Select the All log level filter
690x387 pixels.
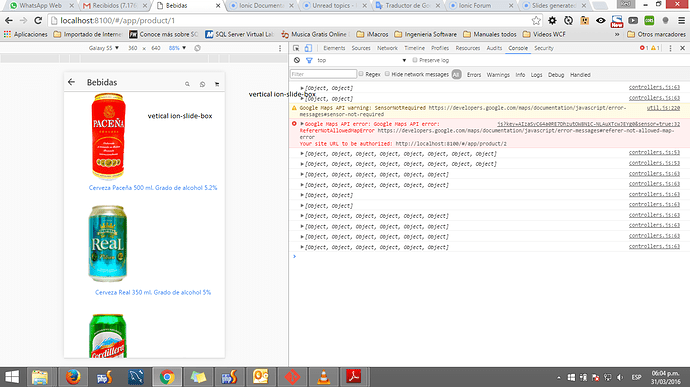[456, 74]
